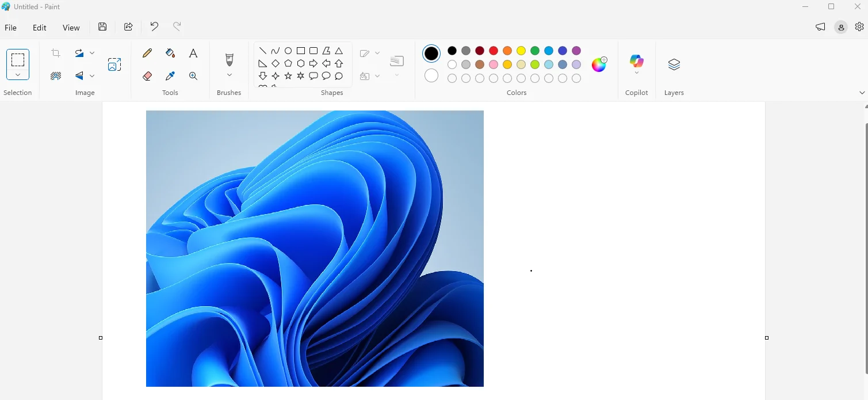868x400 pixels.
Task: Click the blue bloom picture on canvas
Action: click(315, 249)
